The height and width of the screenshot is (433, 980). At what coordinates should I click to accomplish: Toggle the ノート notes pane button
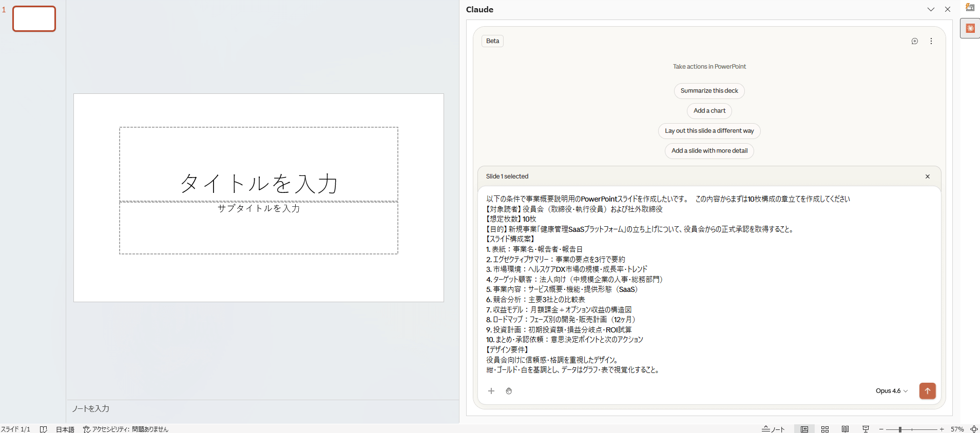(773, 429)
